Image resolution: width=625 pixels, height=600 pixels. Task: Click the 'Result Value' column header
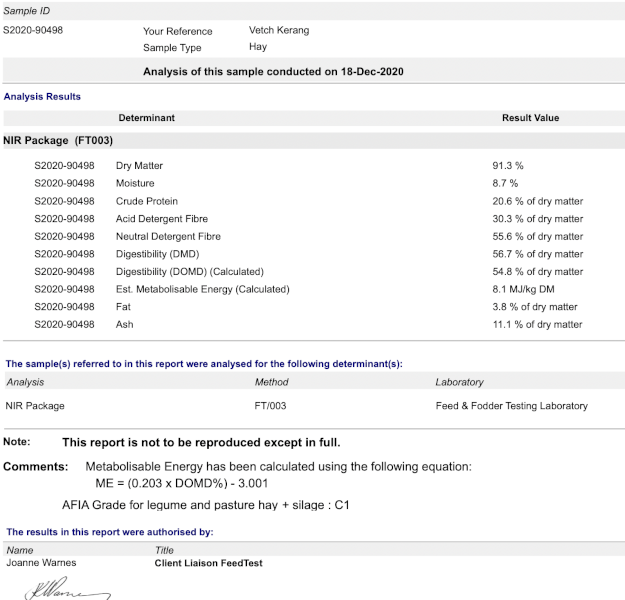tap(530, 118)
